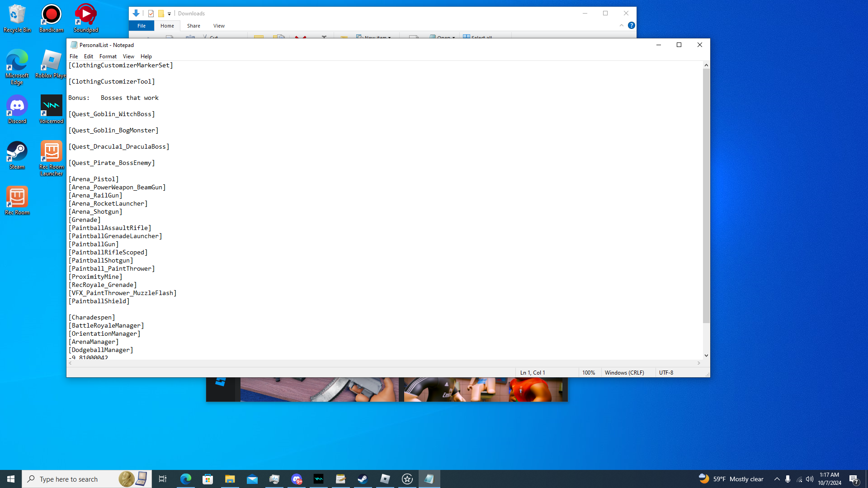Expand the Explorer quick access toolbar dropdown
This screenshot has width=868, height=488.
coord(169,14)
